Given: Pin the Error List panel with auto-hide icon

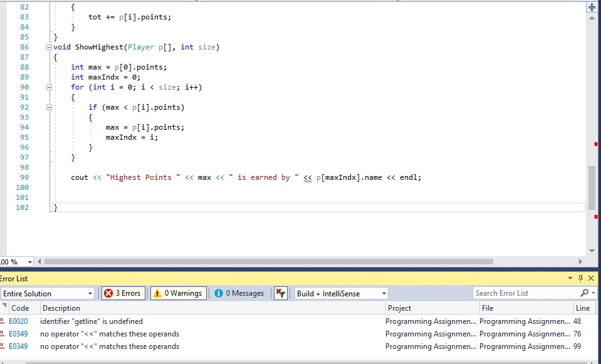Looking at the screenshot, I should (x=581, y=278).
